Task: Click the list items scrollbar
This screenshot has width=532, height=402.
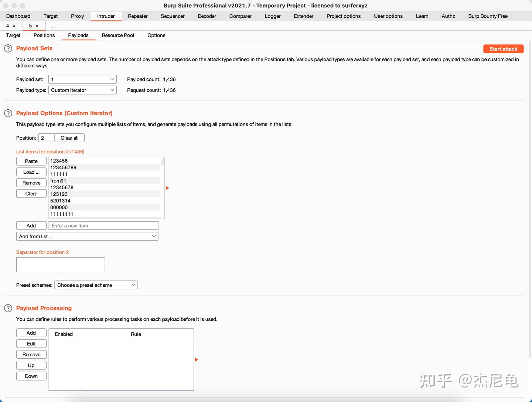Action: pyautogui.click(x=163, y=161)
